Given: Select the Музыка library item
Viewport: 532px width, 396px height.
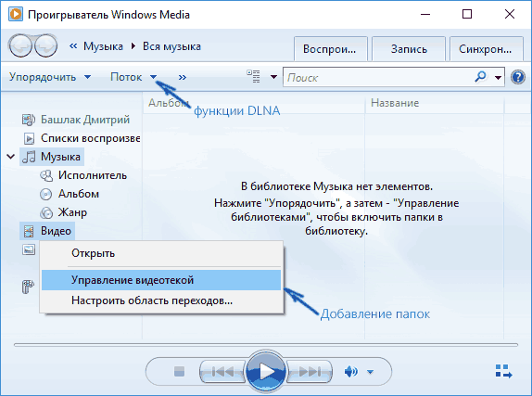Looking at the screenshot, I should click(60, 157).
